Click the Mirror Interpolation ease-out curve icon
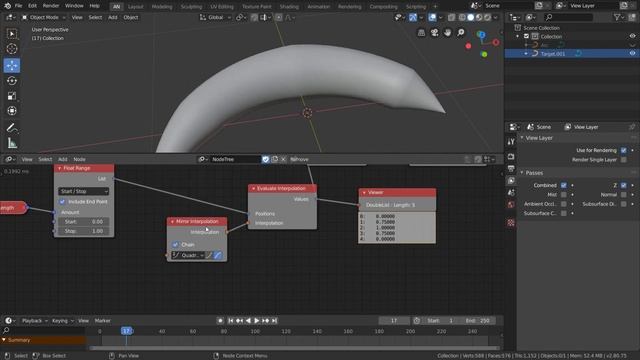Viewport: 640px width, 360px height. [218, 256]
